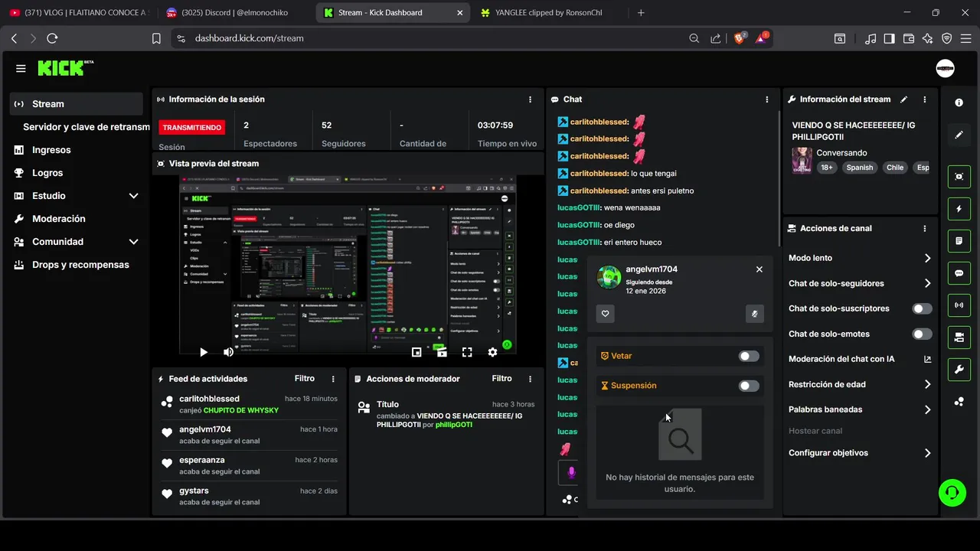980x551 pixels.
Task: Enable Chat de solo-suscriptores switch
Action: coord(923,308)
